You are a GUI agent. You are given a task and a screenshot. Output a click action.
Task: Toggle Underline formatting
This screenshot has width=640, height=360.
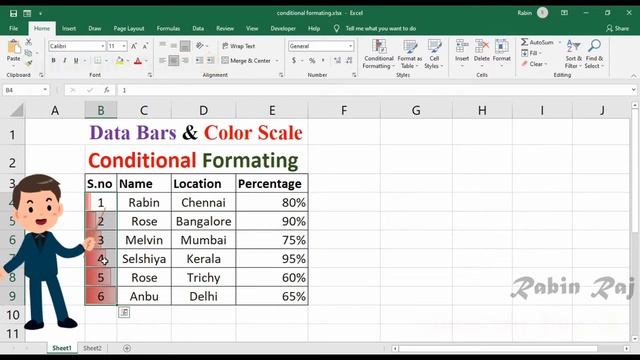point(76,61)
